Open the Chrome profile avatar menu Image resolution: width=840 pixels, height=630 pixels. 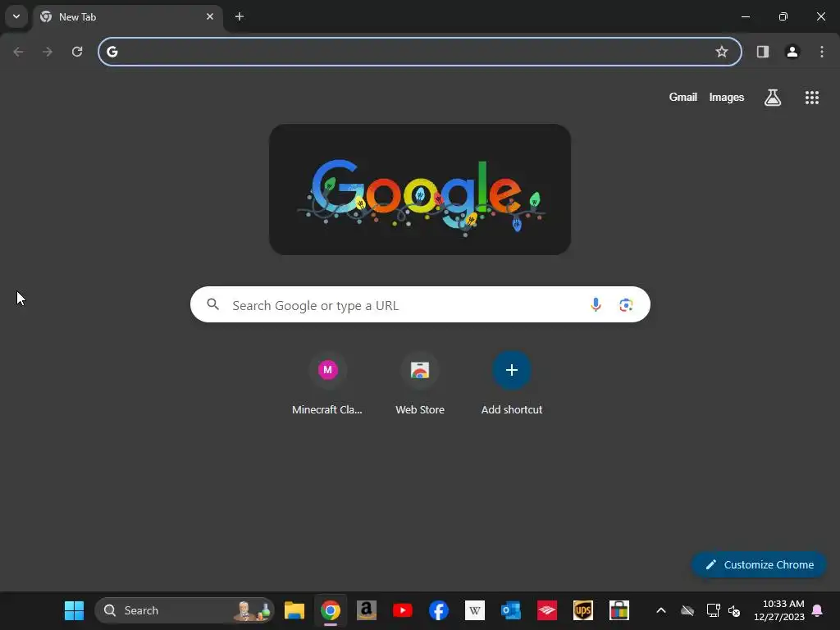pos(792,52)
